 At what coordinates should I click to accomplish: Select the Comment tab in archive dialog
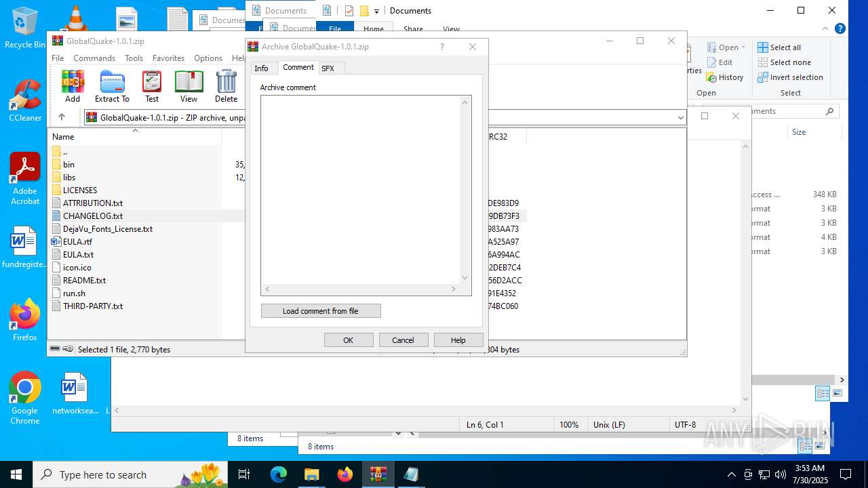point(298,67)
